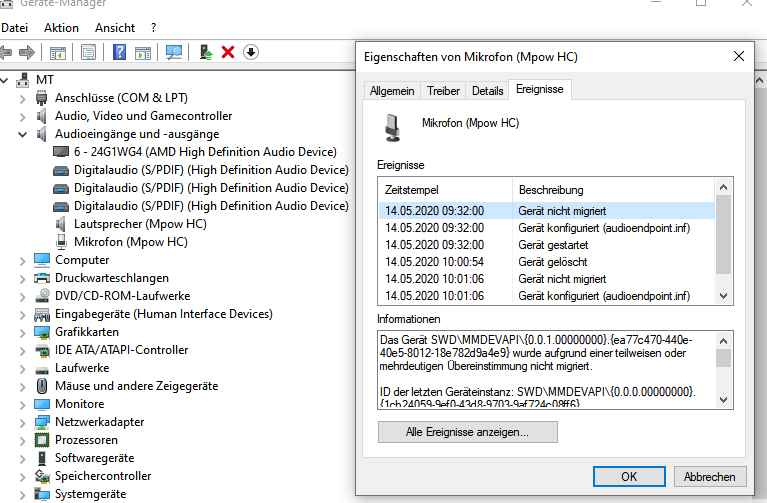This screenshot has width=767, height=503.
Task: Expand the Grafikkarten tree node
Action: 23,333
